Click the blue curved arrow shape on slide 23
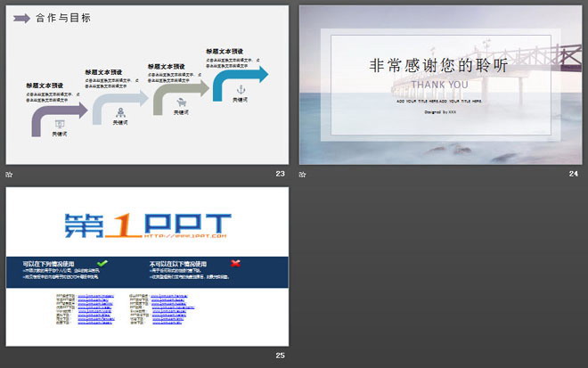588x368 pixels. pos(240,81)
